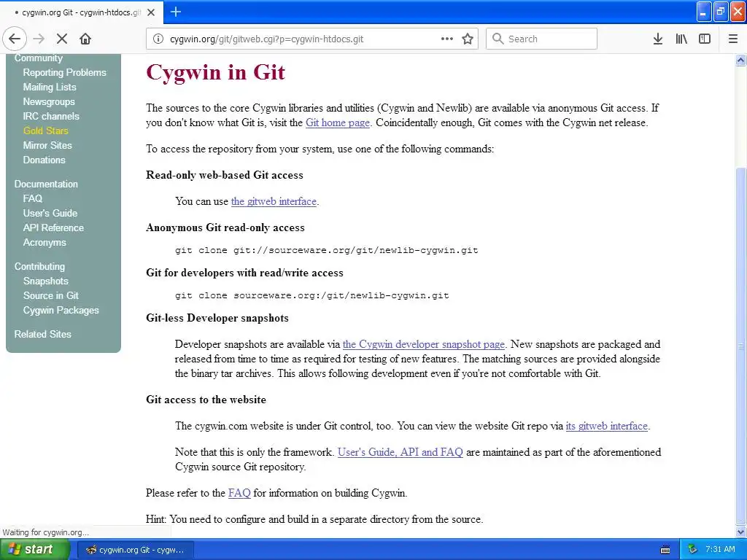Open the Windows Start menu
The height and width of the screenshot is (560, 747).
34,550
